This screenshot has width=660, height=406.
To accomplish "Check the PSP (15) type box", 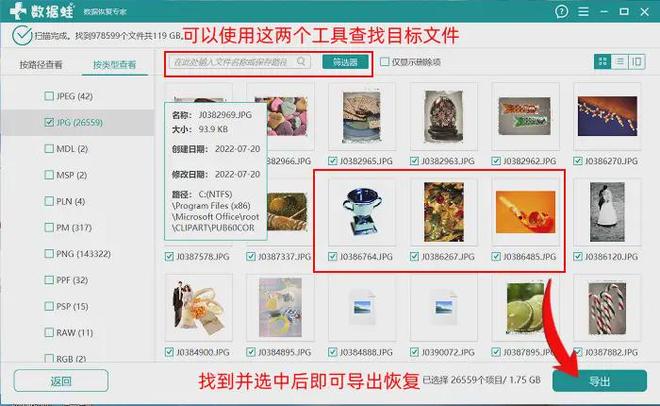I will [x=49, y=306].
